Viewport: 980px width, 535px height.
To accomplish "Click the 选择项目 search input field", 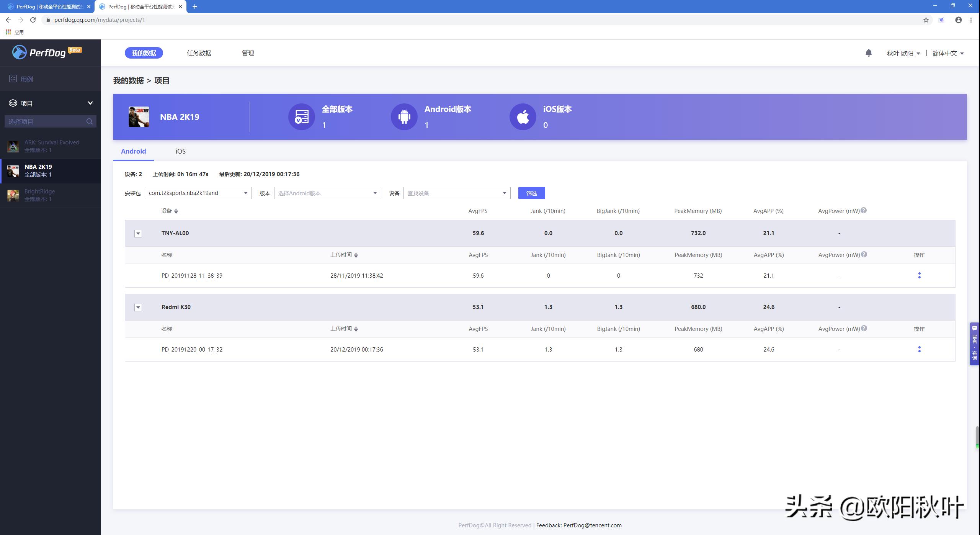I will (45, 121).
